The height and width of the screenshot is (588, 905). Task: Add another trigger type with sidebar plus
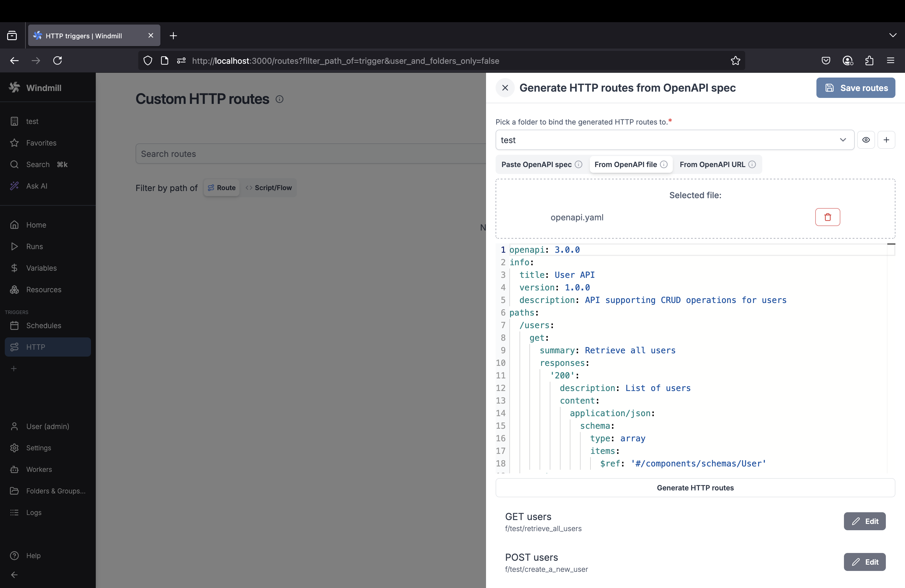(x=14, y=369)
